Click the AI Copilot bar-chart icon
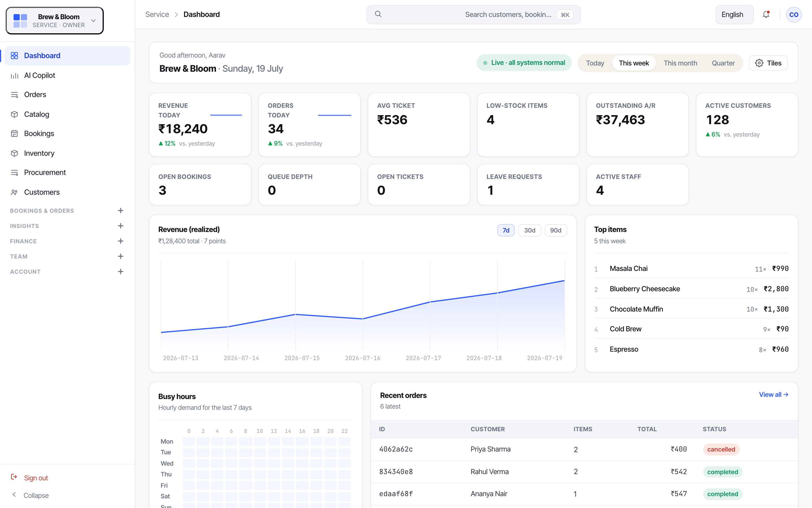This screenshot has width=812, height=508. pos(14,75)
